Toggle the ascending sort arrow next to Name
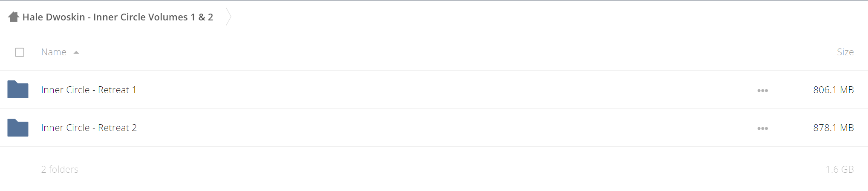Screen dimensions: 868x191 coord(76,53)
